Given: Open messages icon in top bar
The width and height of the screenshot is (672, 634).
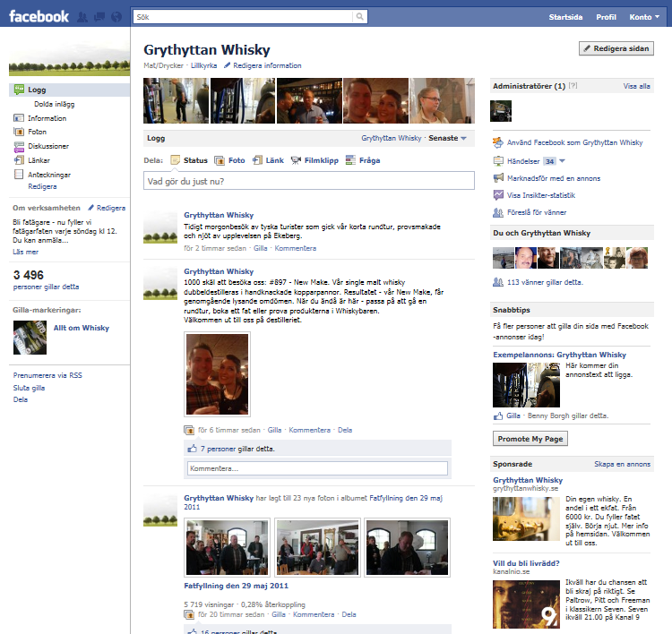Looking at the screenshot, I should 99,17.
